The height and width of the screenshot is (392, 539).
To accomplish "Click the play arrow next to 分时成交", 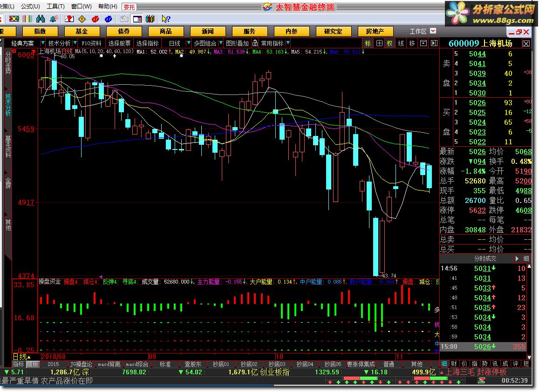I will tap(517, 258).
